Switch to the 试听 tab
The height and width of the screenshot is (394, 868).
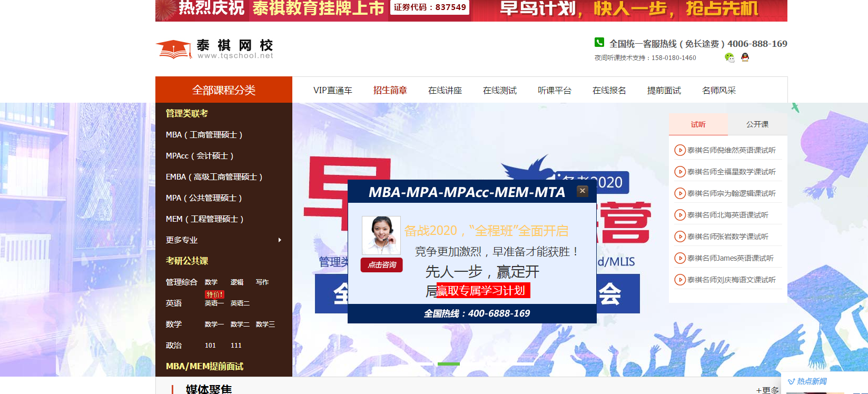698,124
